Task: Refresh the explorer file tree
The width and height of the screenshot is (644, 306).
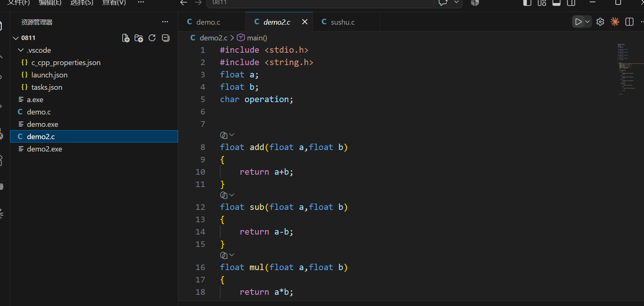Action: point(152,38)
